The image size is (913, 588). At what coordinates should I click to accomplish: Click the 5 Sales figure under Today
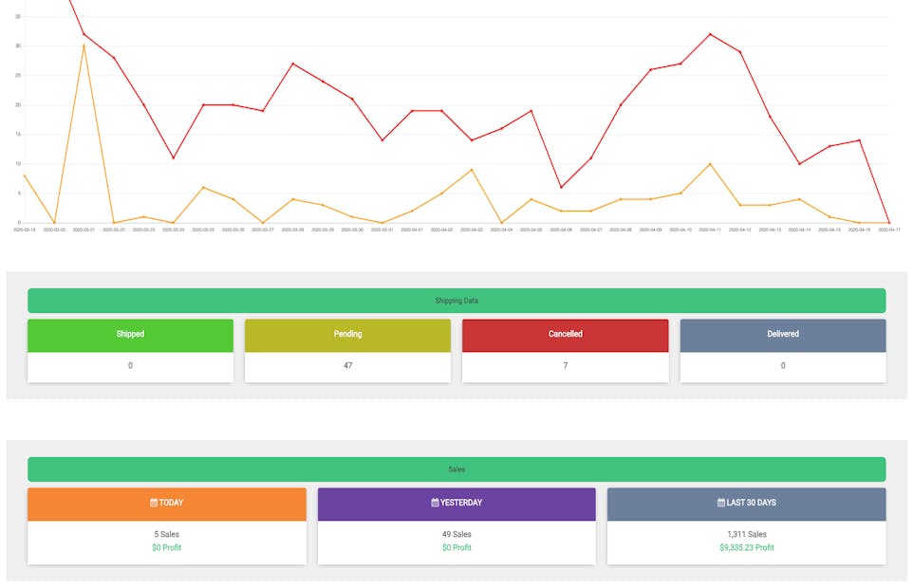click(166, 535)
